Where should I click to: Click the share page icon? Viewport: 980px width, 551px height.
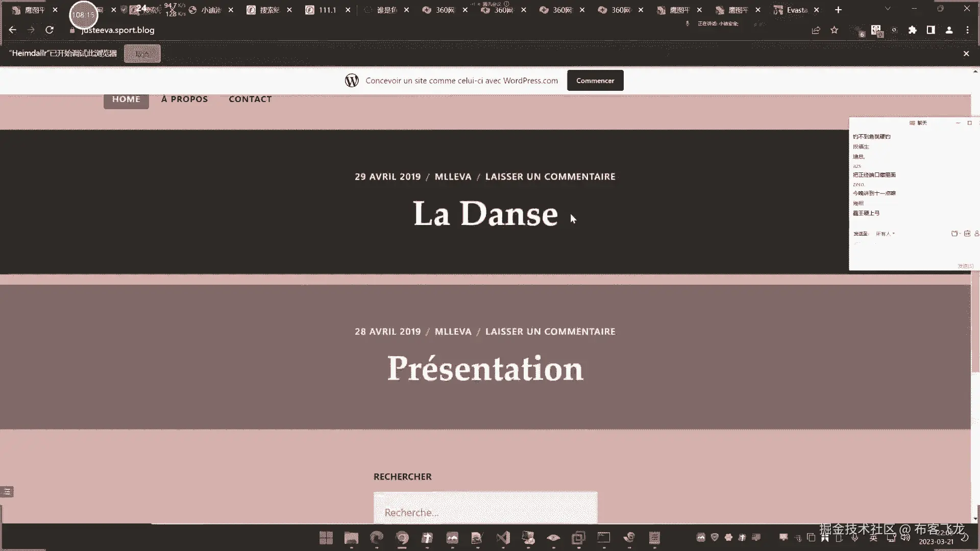[x=816, y=30]
